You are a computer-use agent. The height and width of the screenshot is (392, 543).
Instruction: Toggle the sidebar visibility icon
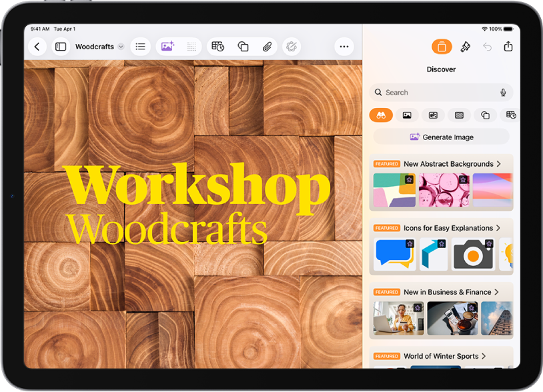[x=60, y=47]
